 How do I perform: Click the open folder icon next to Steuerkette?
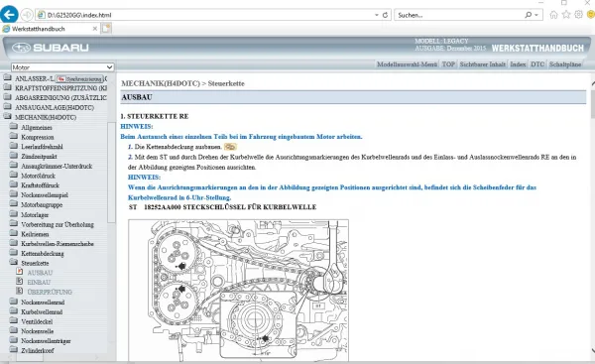pyautogui.click(x=14, y=262)
